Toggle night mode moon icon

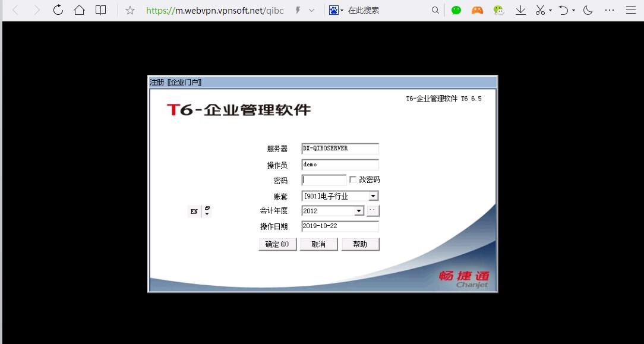(x=588, y=10)
